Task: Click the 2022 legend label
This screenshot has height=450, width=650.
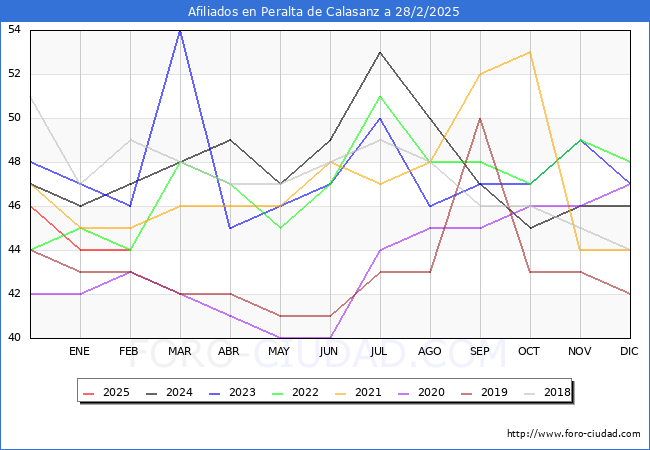Action: tap(305, 392)
